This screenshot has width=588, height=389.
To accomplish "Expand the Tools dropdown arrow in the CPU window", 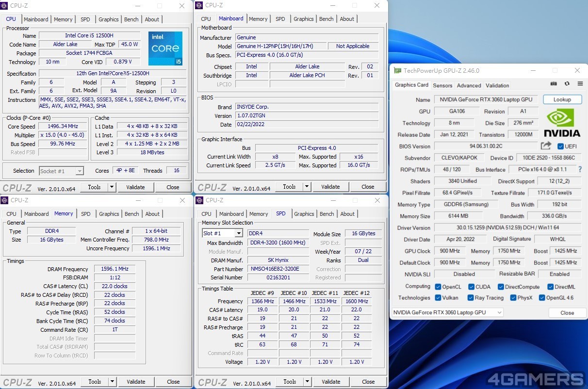I will (x=112, y=187).
